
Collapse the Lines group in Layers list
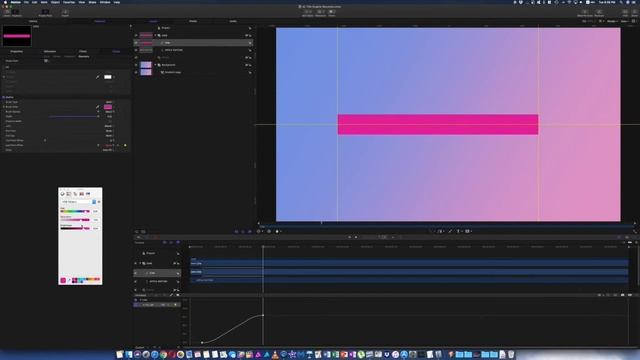pyautogui.click(x=156, y=36)
